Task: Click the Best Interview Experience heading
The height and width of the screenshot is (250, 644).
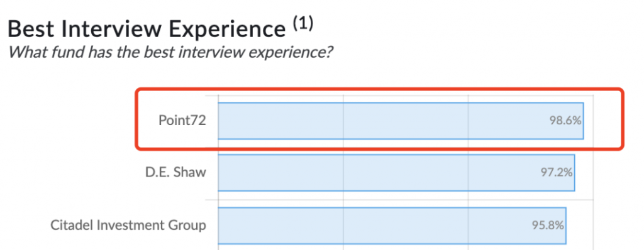Action: pyautogui.click(x=147, y=30)
